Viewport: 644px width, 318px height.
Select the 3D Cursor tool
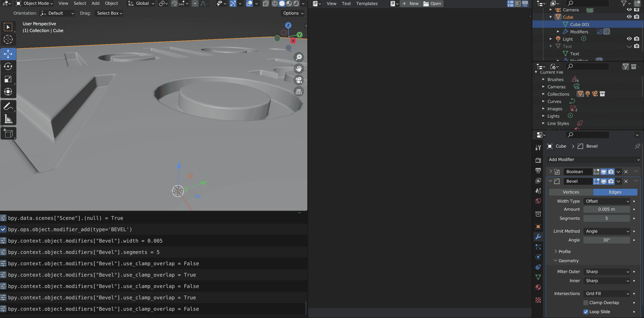coord(8,40)
